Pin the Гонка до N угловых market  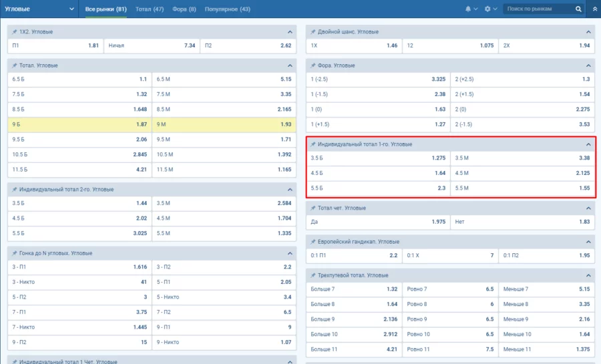coord(14,254)
